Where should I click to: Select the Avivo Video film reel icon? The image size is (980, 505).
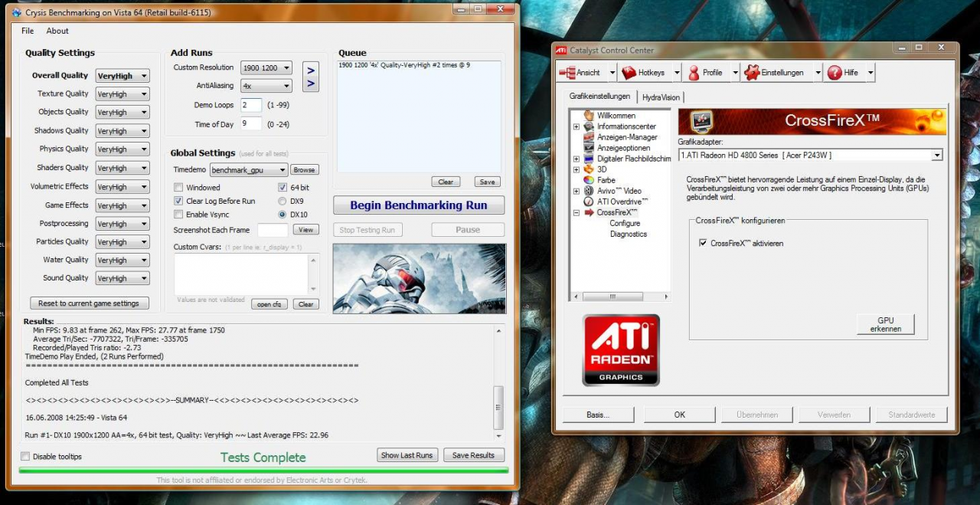589,191
